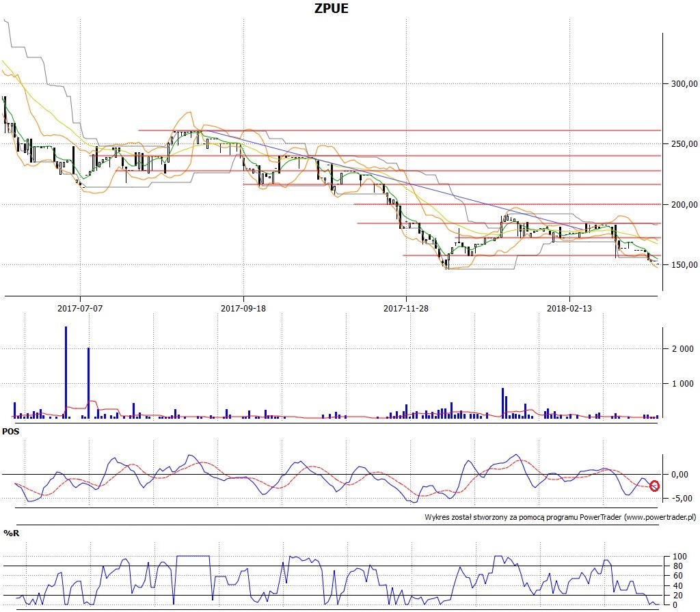Click the 200,00 price axis label
Viewport: 700px width, 612px height.
coord(684,204)
